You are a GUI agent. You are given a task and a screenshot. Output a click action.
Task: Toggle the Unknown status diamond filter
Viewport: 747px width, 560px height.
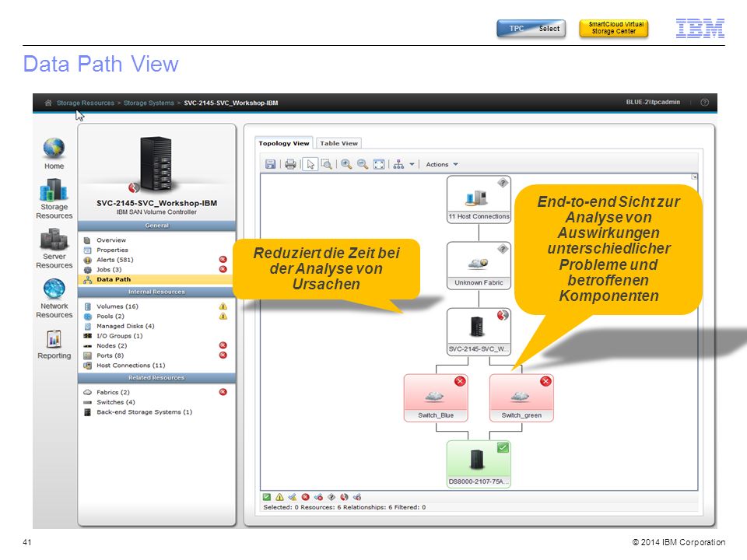pyautogui.click(x=331, y=497)
